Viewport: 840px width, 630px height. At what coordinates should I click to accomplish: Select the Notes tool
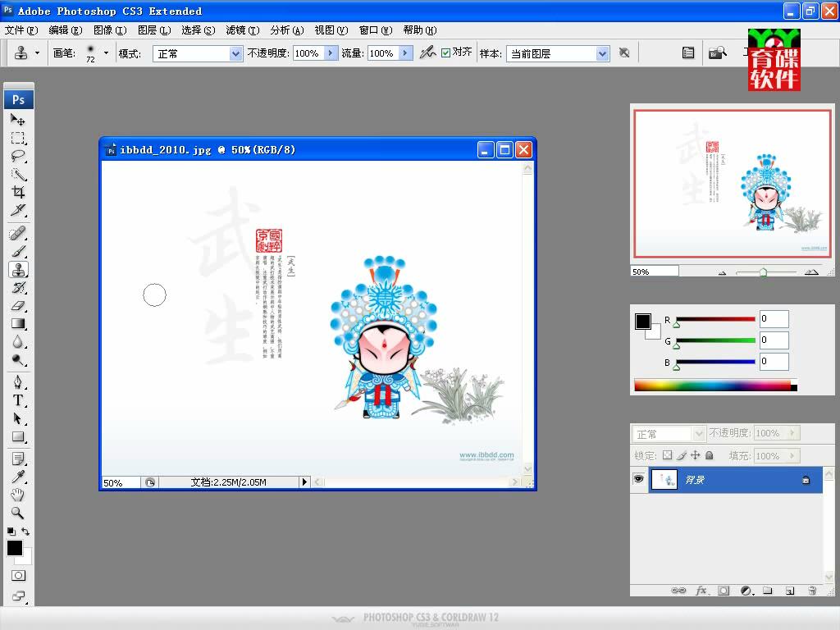point(18,459)
